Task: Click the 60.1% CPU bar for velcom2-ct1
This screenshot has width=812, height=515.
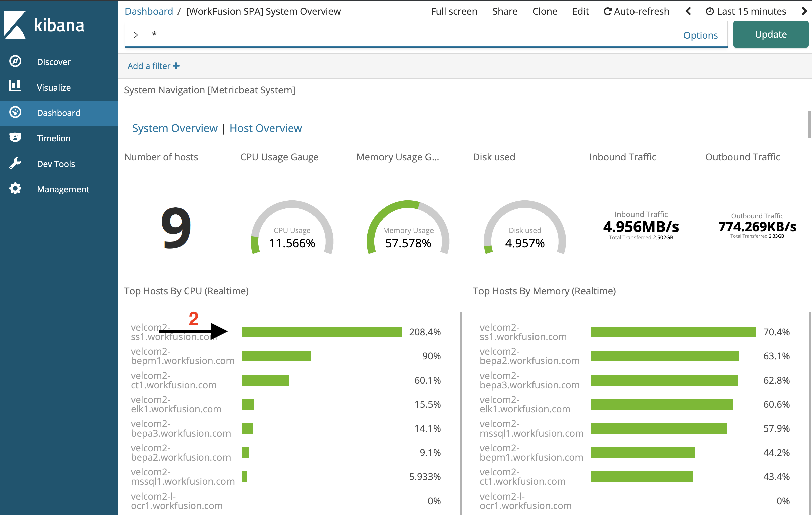Action: pos(265,380)
